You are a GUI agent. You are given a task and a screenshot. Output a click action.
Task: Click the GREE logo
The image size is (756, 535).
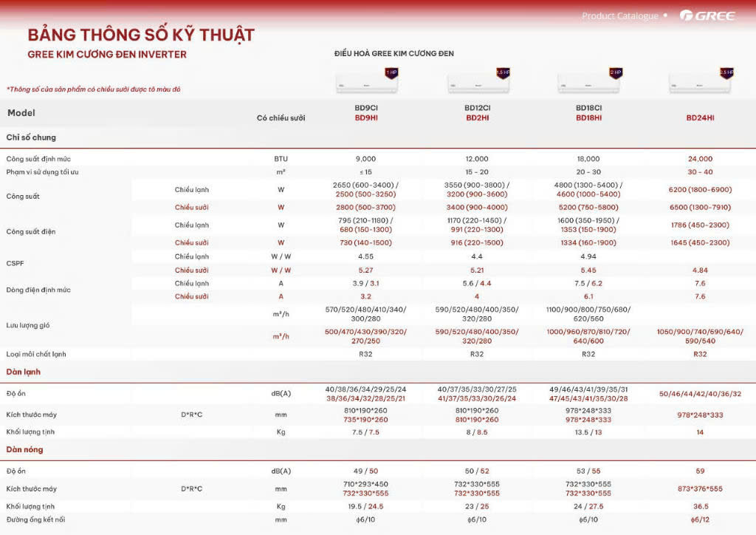click(x=707, y=16)
